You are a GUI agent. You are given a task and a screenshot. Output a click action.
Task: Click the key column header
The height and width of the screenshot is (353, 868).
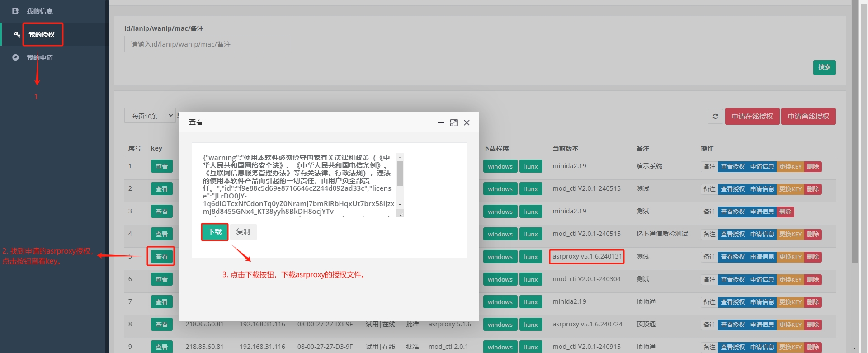[156, 148]
